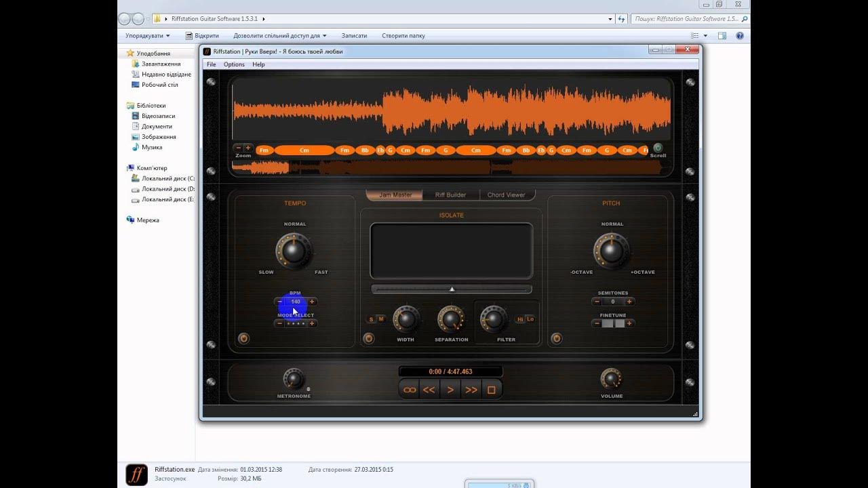Screen dimensions: 868x488
Task: Zoom out the waveform with minus button
Action: click(x=238, y=148)
